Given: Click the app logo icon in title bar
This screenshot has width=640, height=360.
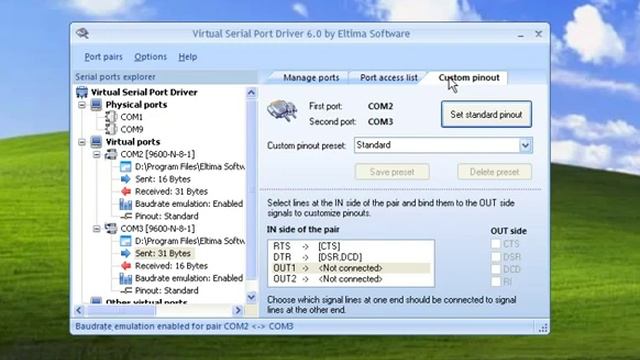Looking at the screenshot, I should pos(82,33).
